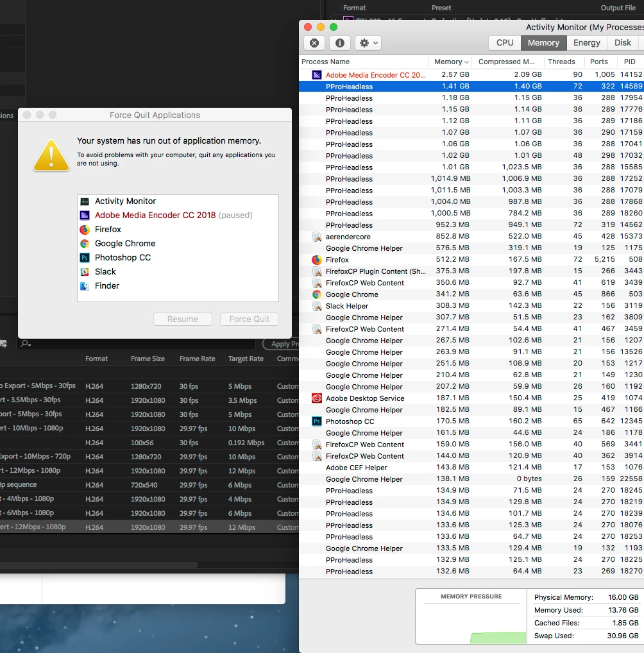The height and width of the screenshot is (653, 644).
Task: Select FirefoxCP Web Content 350.6 MB row
Action: [471, 283]
